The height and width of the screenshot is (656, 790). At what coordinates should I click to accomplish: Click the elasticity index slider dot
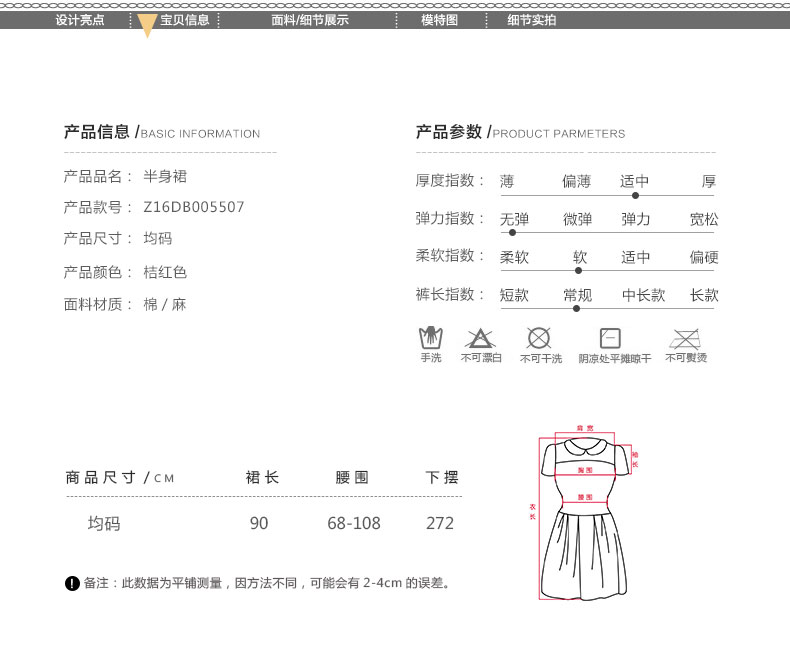(x=512, y=232)
